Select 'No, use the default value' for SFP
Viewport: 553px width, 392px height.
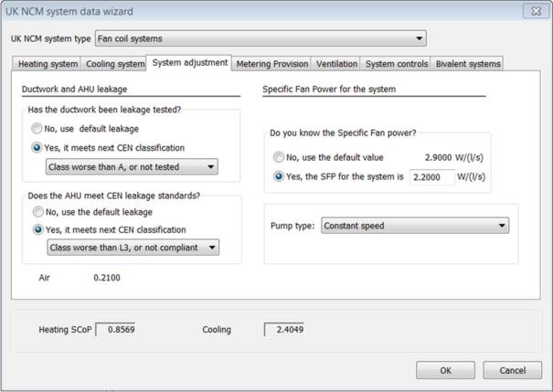[x=279, y=158]
